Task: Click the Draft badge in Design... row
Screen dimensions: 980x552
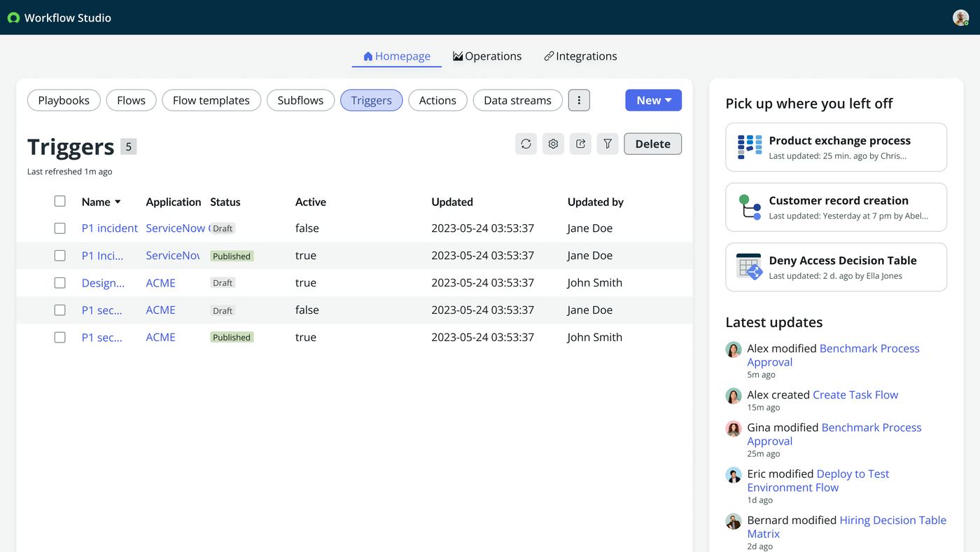Action: [223, 283]
